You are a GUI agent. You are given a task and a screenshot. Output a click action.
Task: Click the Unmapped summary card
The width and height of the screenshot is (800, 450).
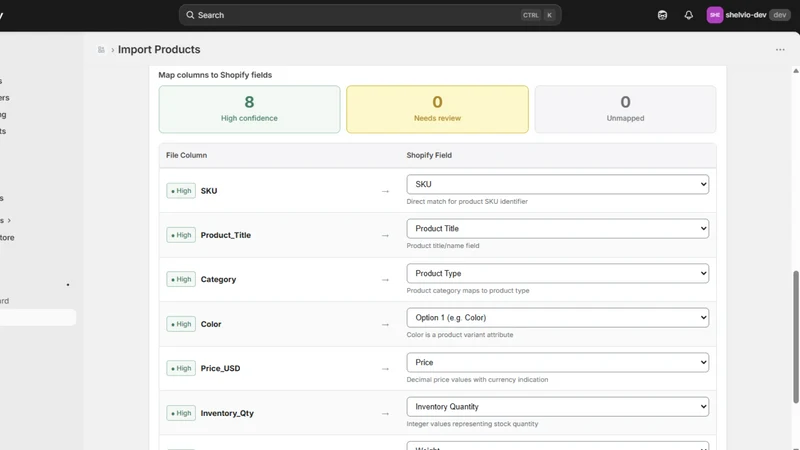pyautogui.click(x=625, y=109)
